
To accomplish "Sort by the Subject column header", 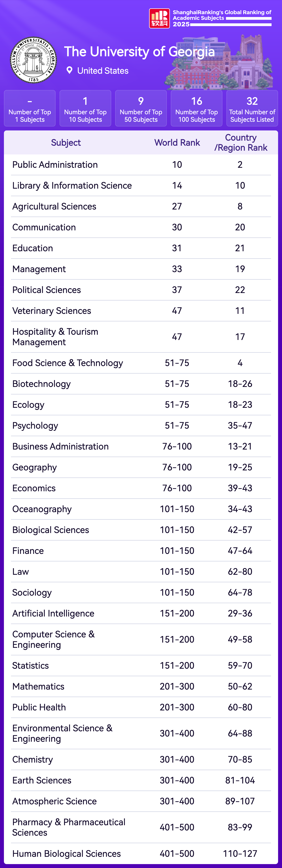I will point(66,143).
